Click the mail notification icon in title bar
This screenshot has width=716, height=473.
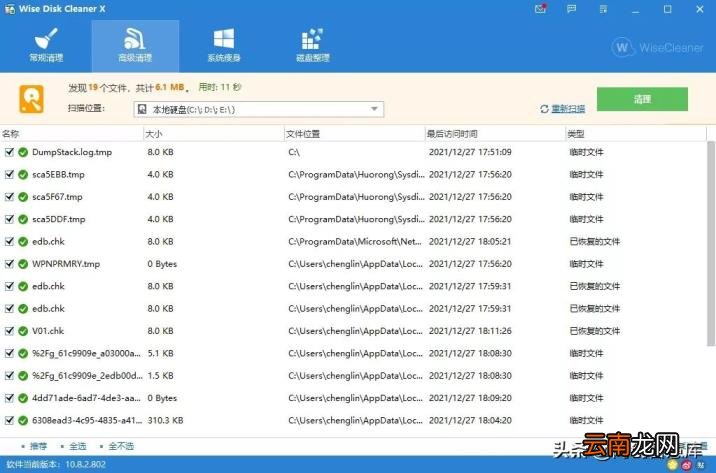[541, 9]
